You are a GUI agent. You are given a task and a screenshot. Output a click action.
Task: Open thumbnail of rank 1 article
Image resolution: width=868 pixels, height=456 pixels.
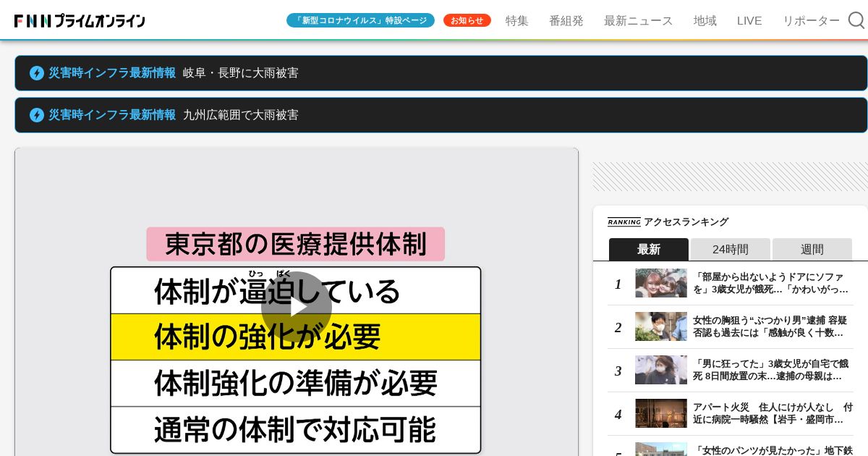[661, 283]
